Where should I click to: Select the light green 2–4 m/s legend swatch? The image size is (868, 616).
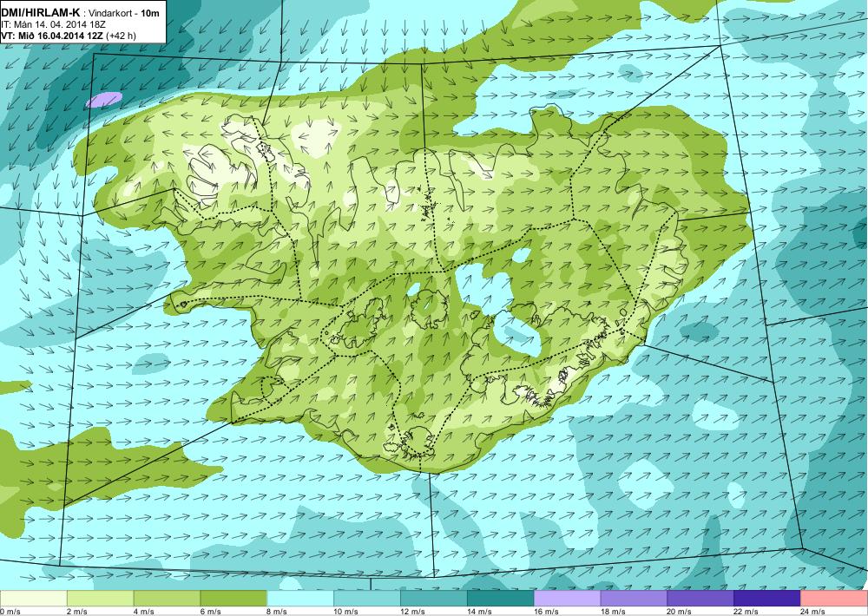[100, 599]
